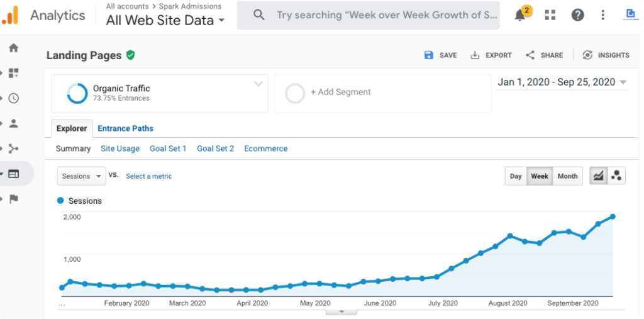Click the Export button

(x=491, y=55)
